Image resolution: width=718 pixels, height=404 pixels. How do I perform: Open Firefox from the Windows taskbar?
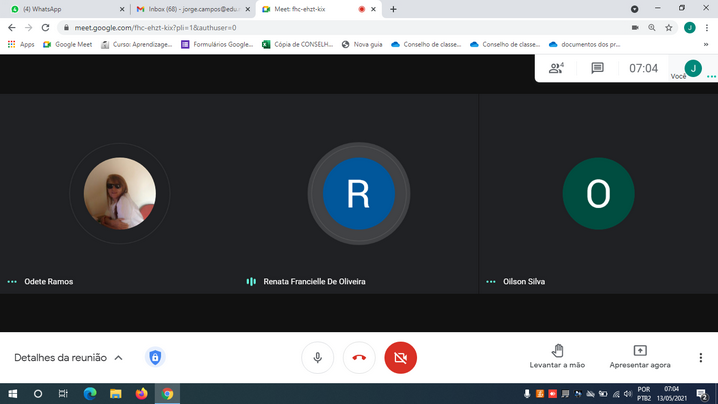(x=141, y=394)
